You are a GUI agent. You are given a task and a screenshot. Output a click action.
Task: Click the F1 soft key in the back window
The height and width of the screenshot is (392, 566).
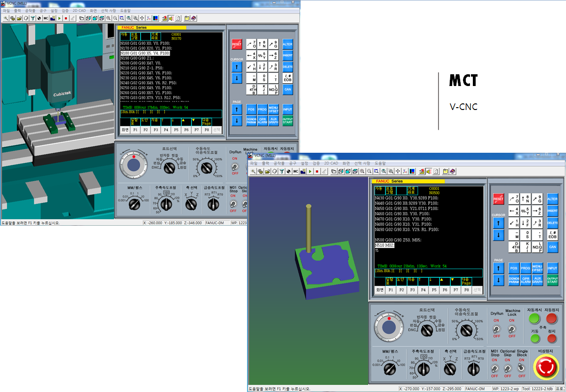click(x=136, y=130)
